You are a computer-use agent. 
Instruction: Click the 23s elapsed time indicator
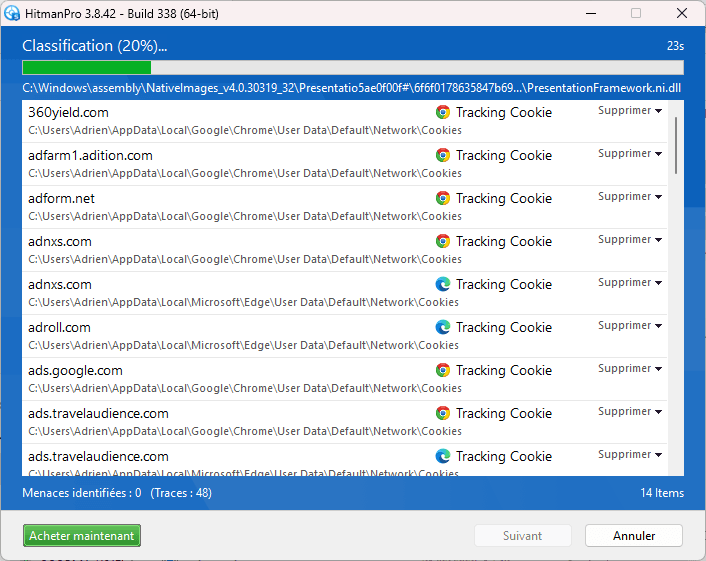coord(675,46)
